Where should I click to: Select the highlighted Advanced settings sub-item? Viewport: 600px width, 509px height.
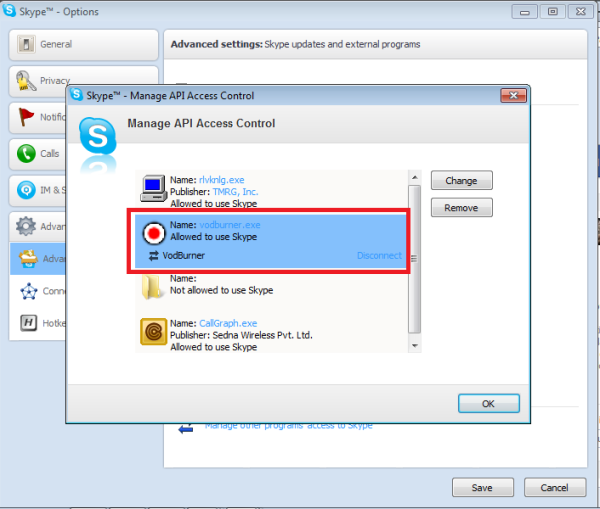[38, 259]
